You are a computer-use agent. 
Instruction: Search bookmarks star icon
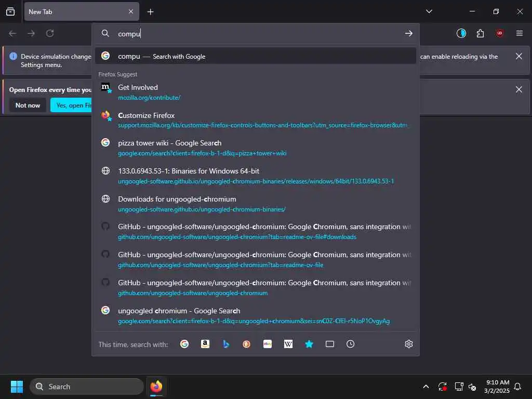pyautogui.click(x=309, y=344)
